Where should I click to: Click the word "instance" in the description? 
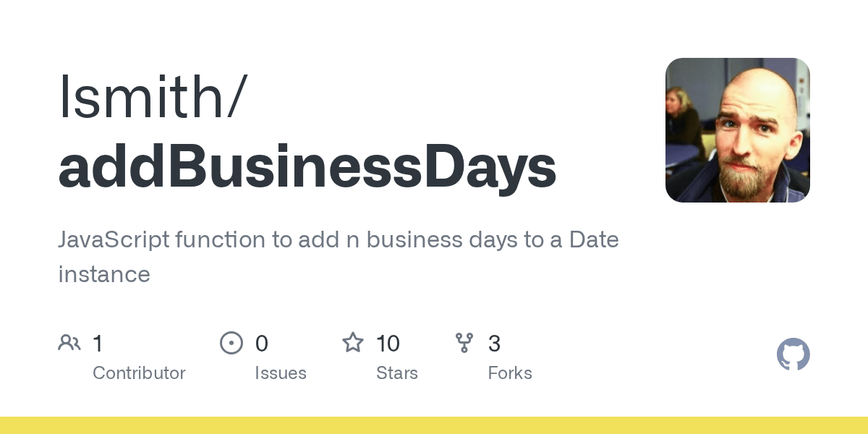(104, 274)
